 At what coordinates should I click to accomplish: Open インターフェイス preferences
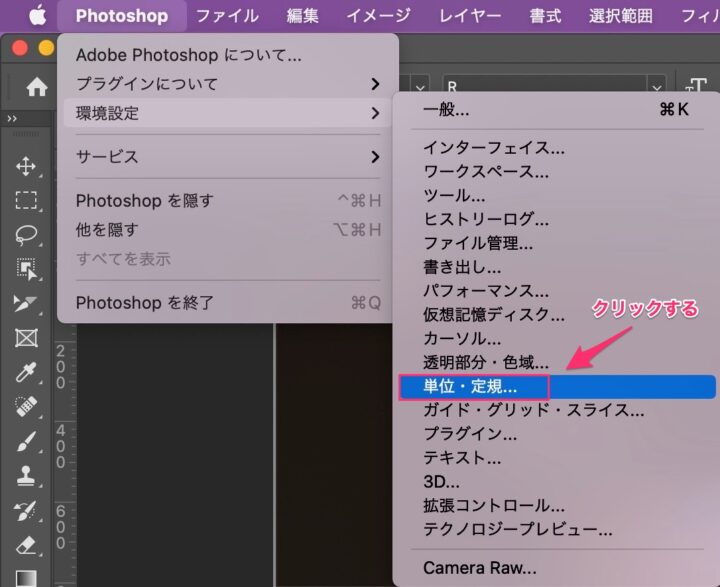[557, 148]
